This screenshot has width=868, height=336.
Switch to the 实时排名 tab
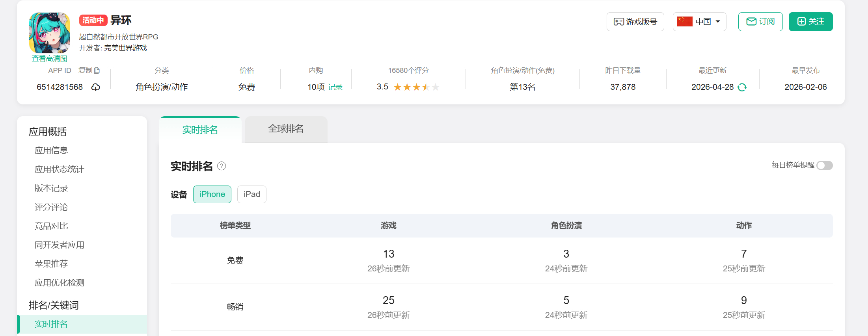pos(200,130)
